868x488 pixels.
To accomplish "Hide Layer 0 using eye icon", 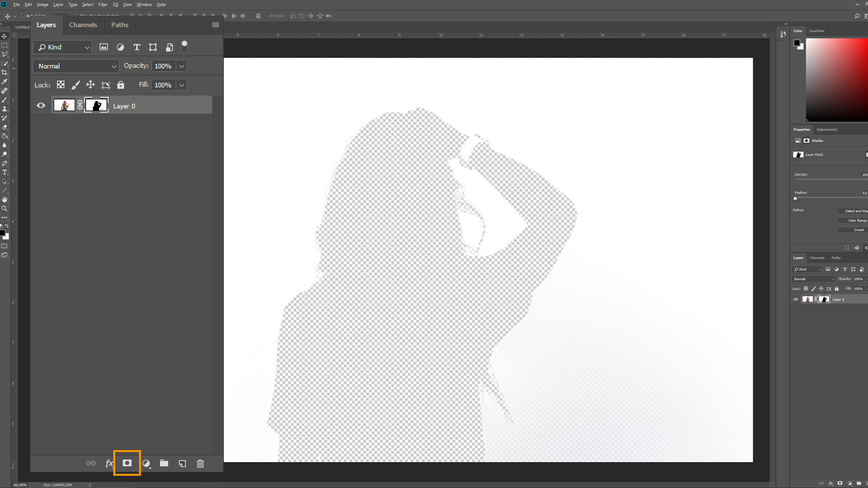I will pos(41,106).
